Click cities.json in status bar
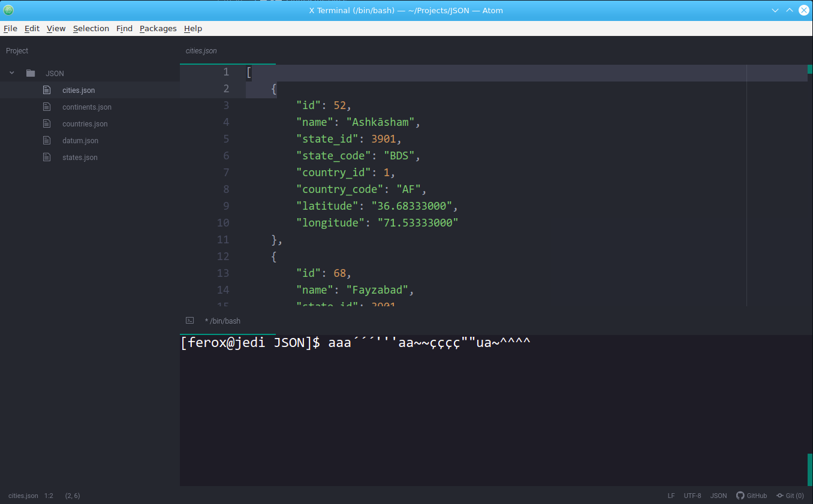Screen dimensions: 813x504 point(23,496)
